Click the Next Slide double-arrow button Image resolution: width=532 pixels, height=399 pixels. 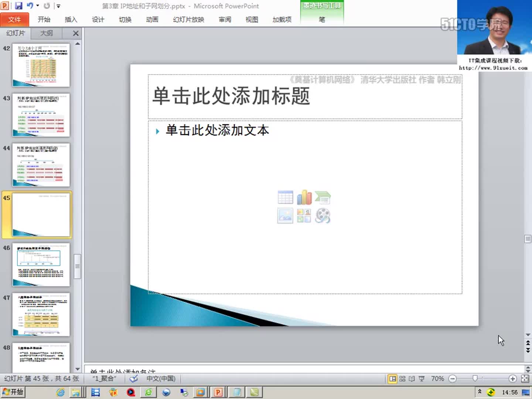[528, 350]
